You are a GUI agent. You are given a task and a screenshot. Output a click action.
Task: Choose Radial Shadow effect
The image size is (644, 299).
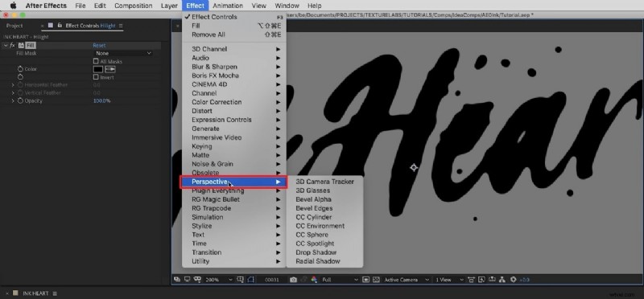click(x=324, y=261)
